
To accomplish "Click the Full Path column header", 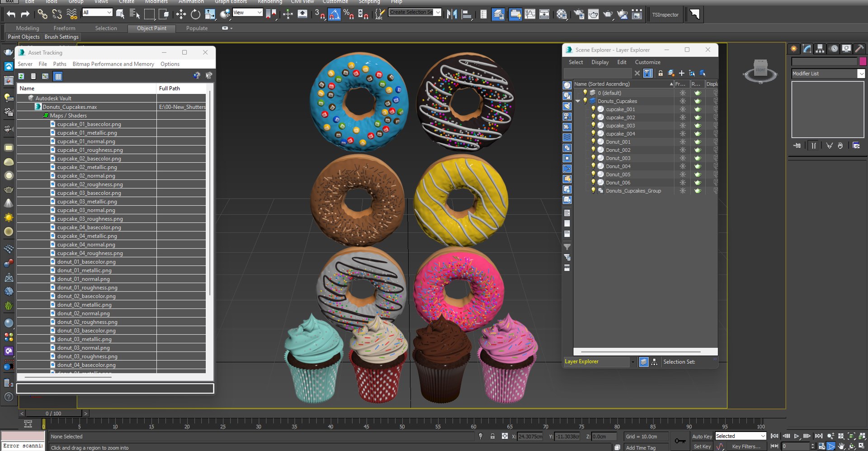I will coord(181,89).
